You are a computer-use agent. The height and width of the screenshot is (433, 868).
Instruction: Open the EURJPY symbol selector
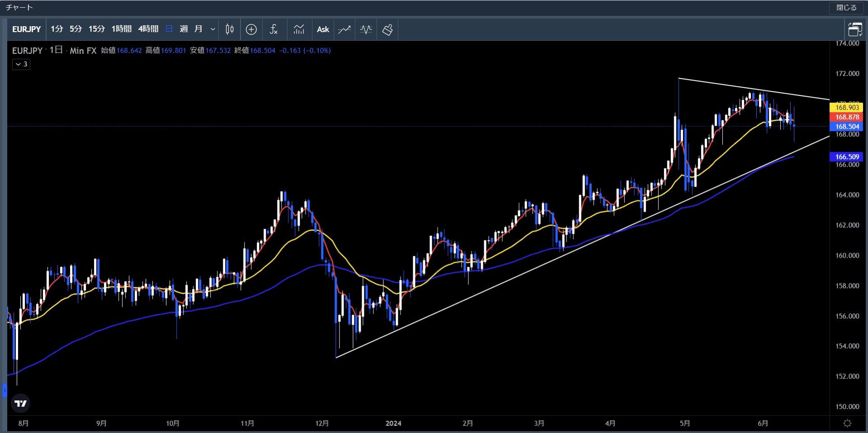point(26,29)
